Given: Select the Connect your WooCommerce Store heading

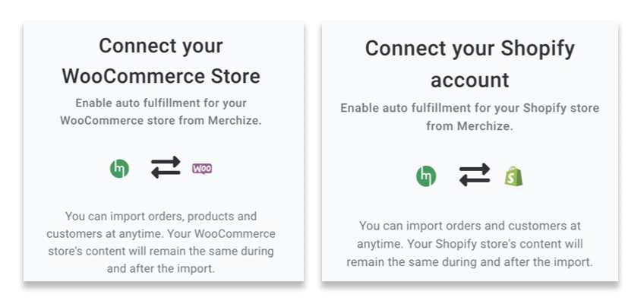Looking at the screenshot, I should pos(161,61).
